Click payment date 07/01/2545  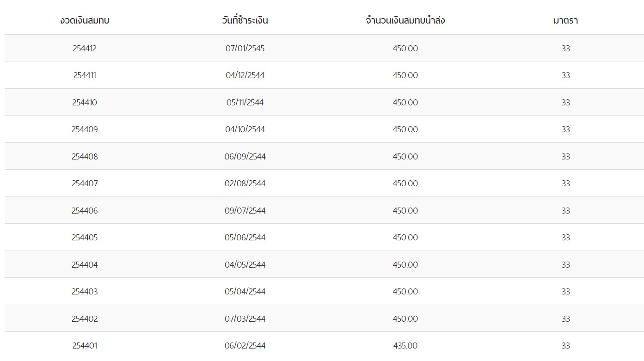[x=245, y=48]
